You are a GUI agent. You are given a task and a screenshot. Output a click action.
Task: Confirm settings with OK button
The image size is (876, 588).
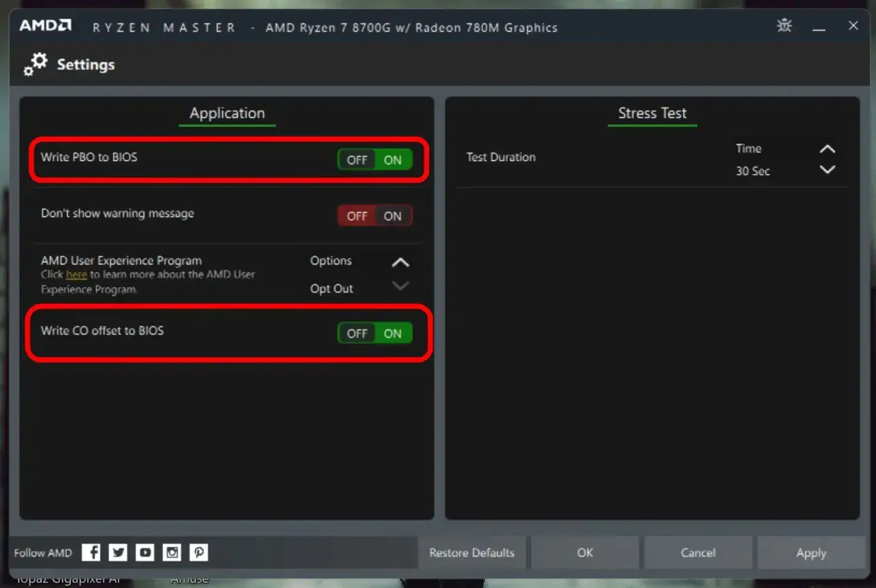pos(585,552)
